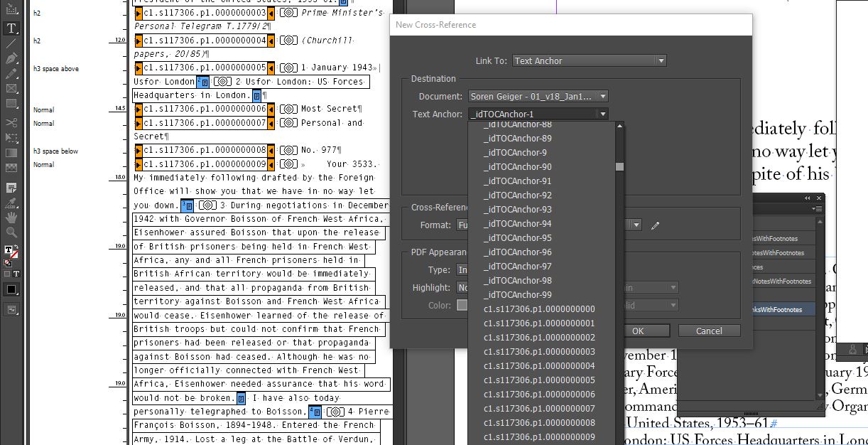Select the Rectangle tool
868x445 pixels.
pos(11,104)
